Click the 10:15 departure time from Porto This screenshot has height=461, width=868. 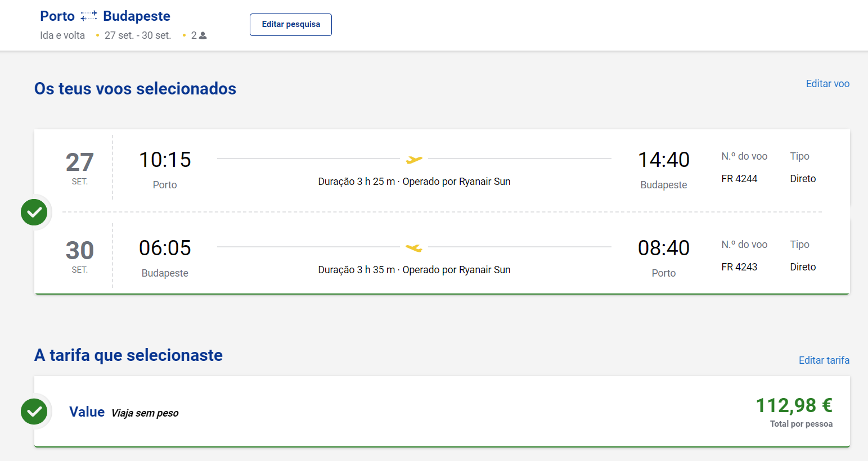coord(165,160)
